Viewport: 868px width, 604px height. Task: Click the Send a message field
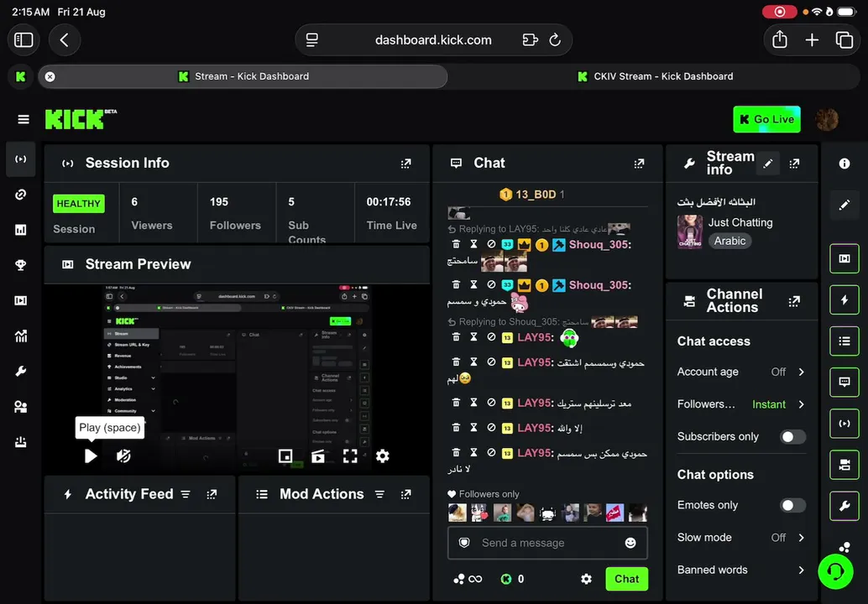click(x=547, y=543)
